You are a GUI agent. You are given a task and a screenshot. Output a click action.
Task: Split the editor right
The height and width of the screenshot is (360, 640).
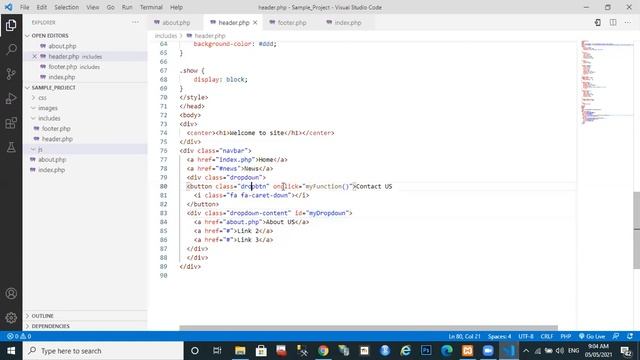coord(613,22)
